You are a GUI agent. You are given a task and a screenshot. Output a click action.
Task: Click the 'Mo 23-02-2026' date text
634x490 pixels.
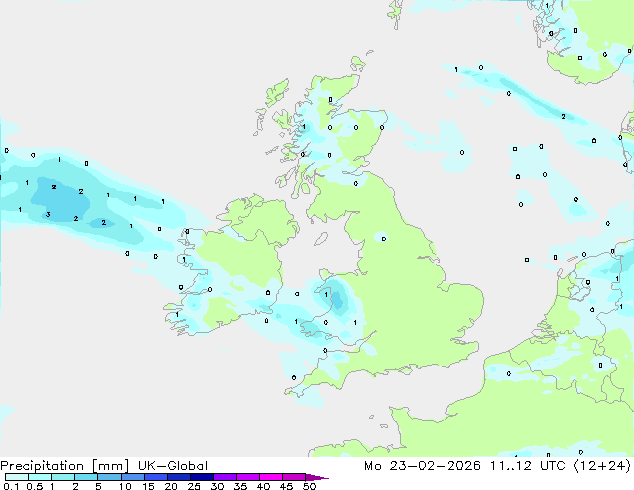(x=423, y=466)
